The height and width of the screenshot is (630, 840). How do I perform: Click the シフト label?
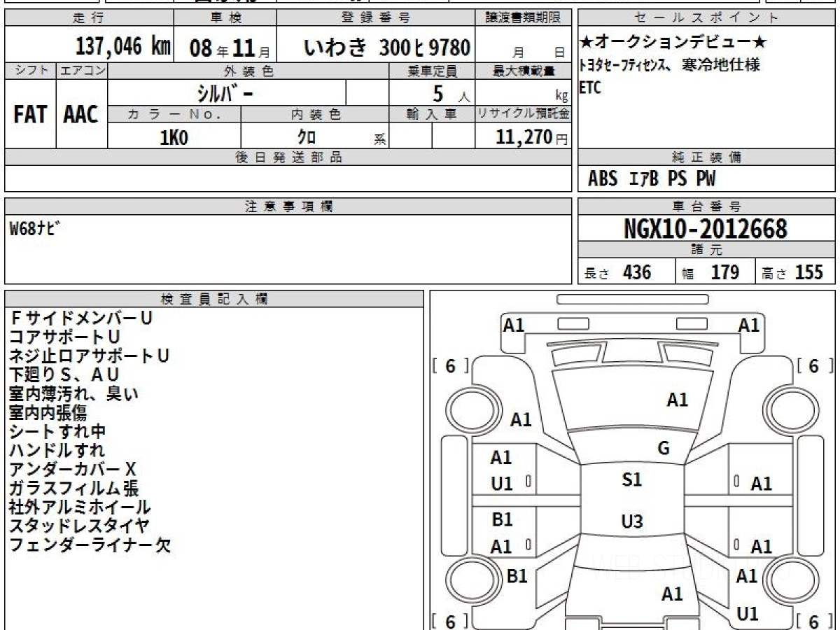pos(30,70)
